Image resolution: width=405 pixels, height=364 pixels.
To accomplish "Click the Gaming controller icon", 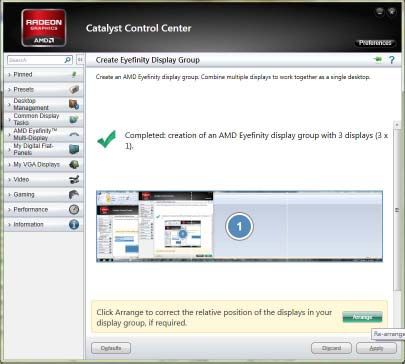I will click(74, 194).
